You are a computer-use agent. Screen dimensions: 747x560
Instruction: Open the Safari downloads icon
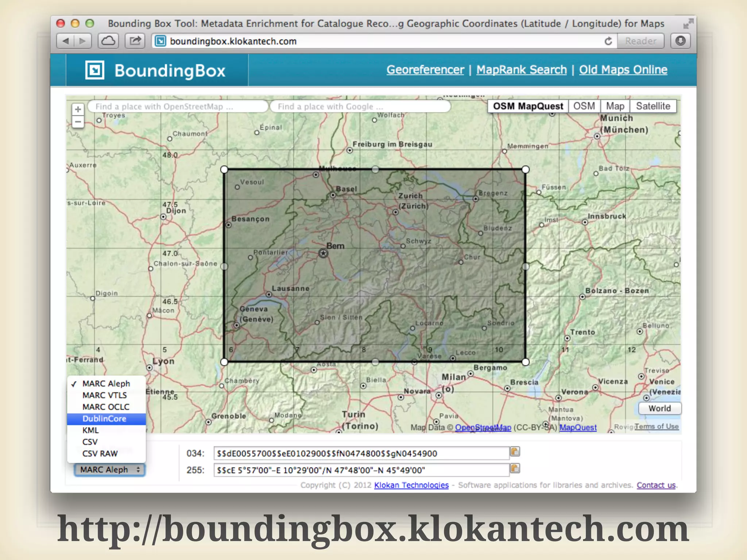(x=680, y=41)
